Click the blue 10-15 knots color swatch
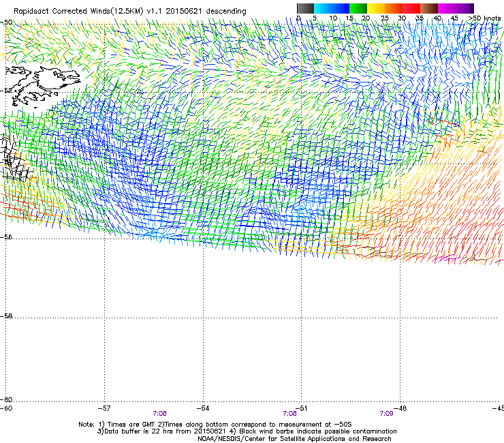Viewport: 504px width, 443px height. tap(341, 8)
